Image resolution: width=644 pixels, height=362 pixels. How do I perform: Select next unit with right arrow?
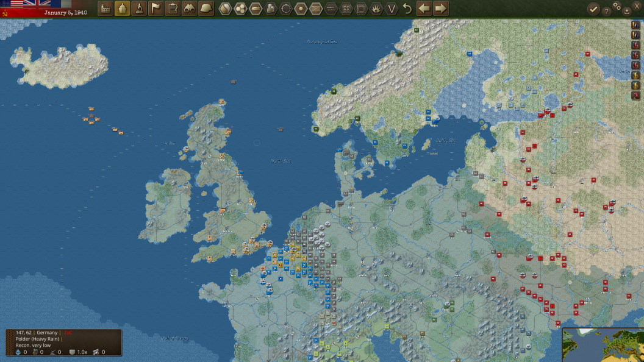[x=440, y=8]
